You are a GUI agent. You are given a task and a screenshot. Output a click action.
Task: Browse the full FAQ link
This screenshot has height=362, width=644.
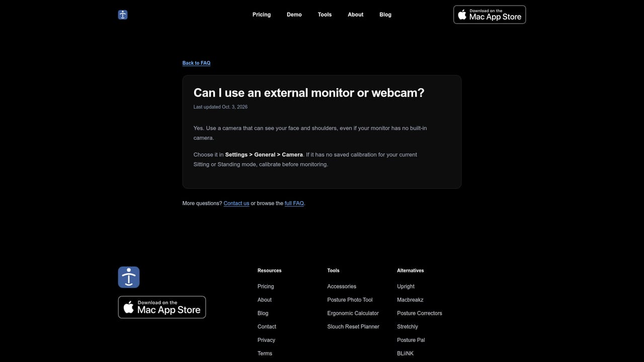click(294, 203)
